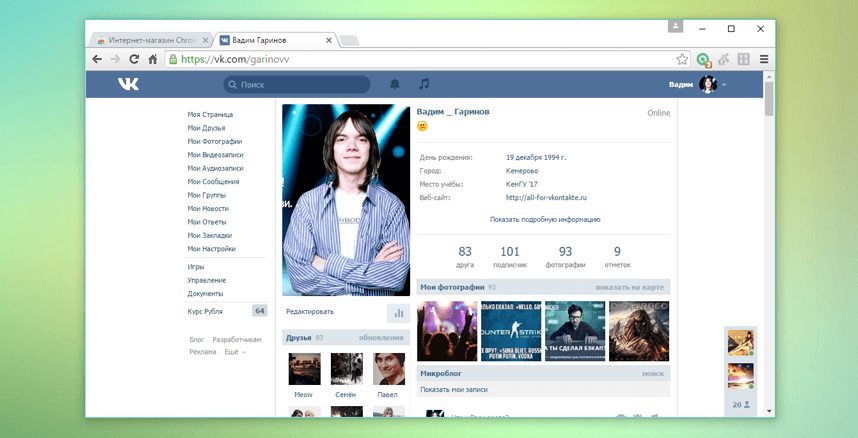Close the Интернет-магазин Chrome tab
Viewport: 858px width, 438px height.
(x=205, y=41)
